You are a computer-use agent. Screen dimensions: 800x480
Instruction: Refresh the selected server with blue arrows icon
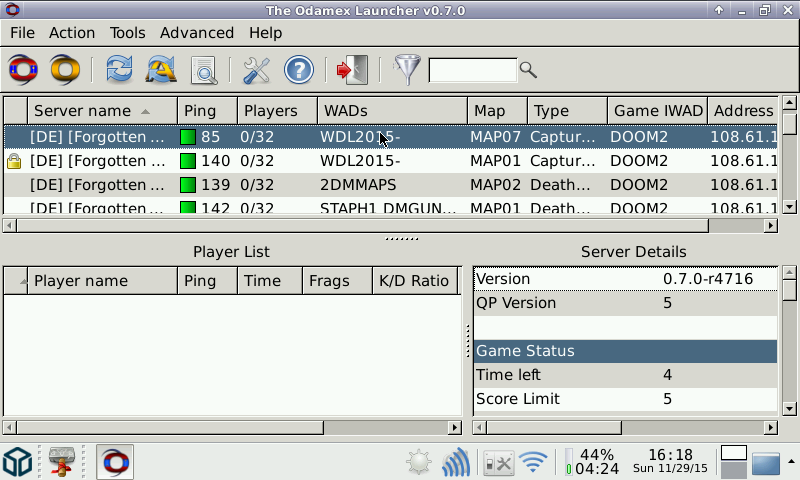point(119,69)
